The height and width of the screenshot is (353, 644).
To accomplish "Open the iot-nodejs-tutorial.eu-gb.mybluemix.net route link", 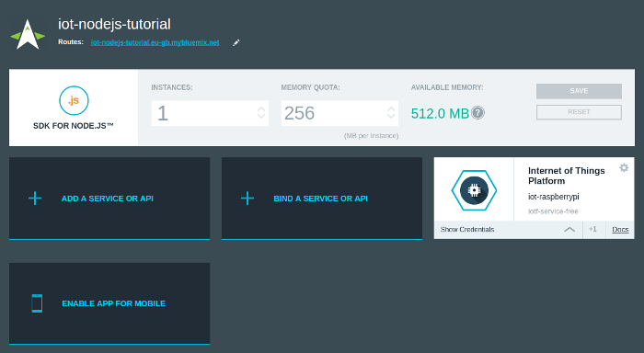I will (155, 42).
